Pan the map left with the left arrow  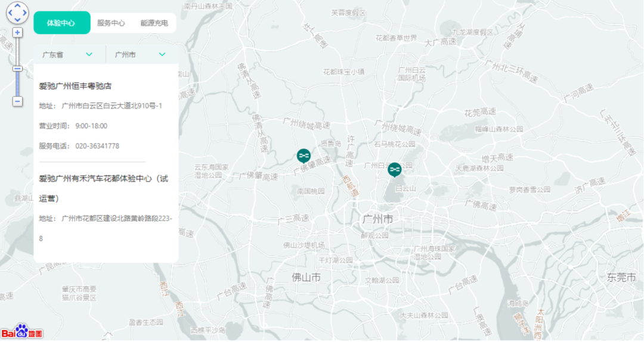[x=10, y=13]
